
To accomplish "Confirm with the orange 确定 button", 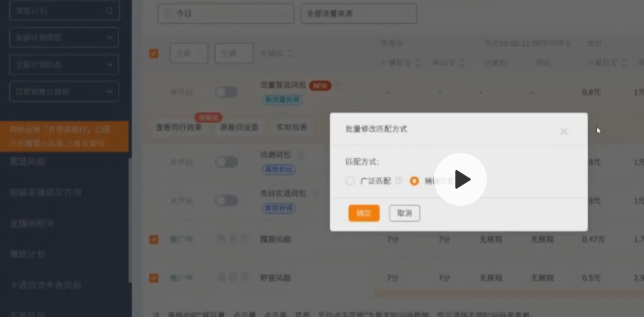I will [x=364, y=213].
